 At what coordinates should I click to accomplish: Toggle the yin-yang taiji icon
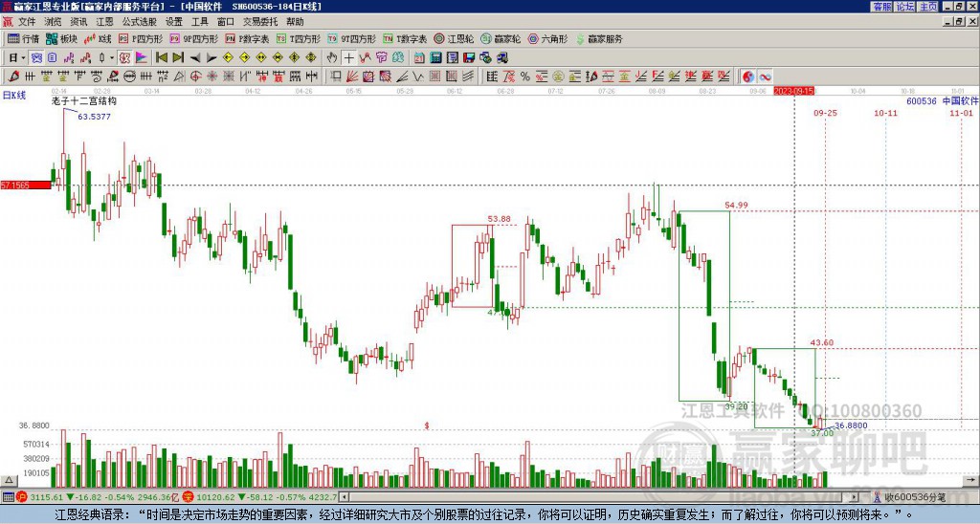pyautogui.click(x=748, y=76)
